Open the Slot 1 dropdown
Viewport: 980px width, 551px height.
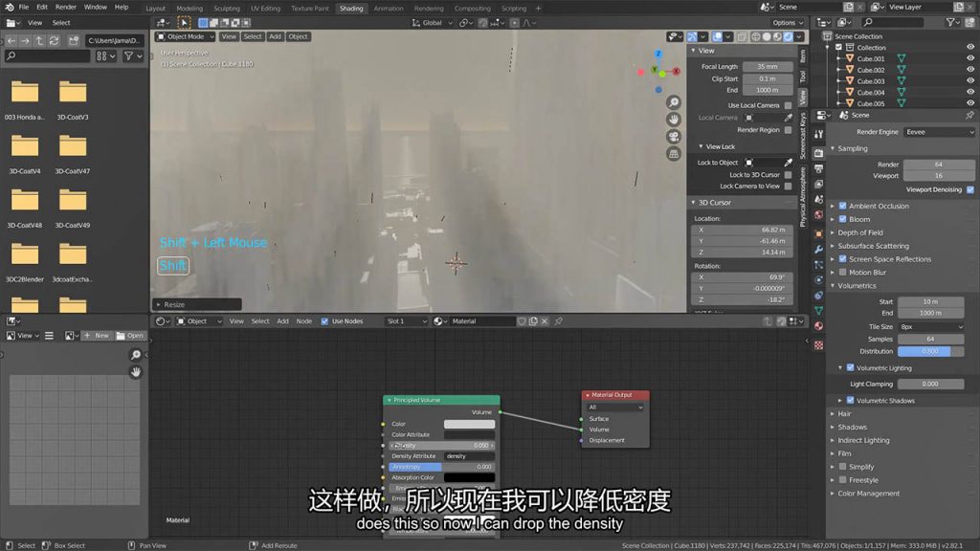[x=406, y=321]
